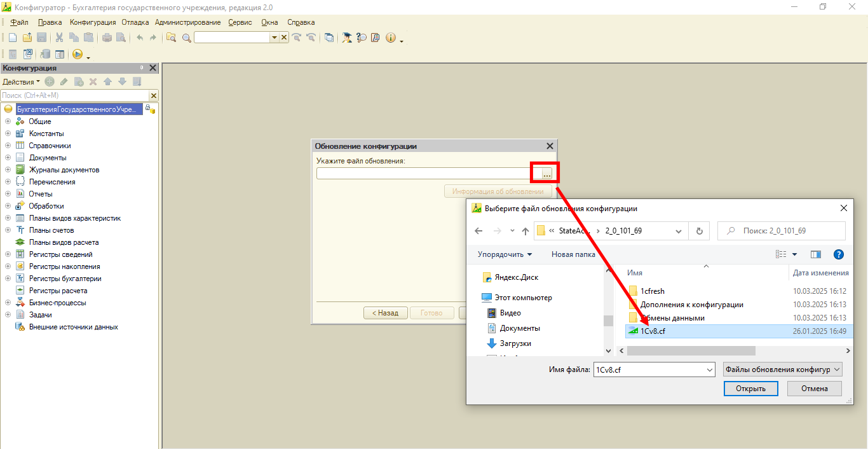The width and height of the screenshot is (868, 449).
Task: Refresh the folder in file dialog
Action: (x=700, y=231)
